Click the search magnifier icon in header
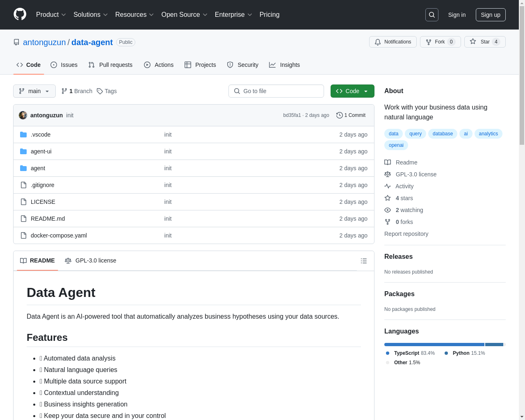The width and height of the screenshot is (525, 420). [x=432, y=15]
